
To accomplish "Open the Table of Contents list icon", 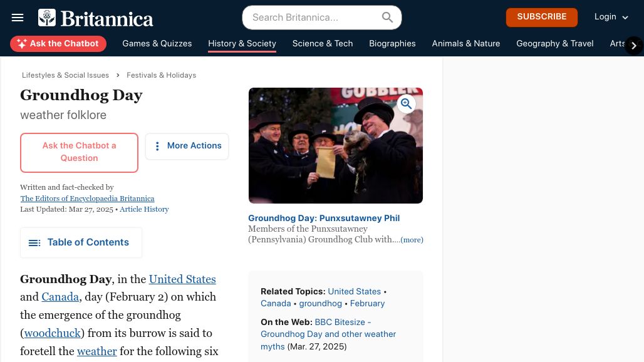I will tap(34, 243).
